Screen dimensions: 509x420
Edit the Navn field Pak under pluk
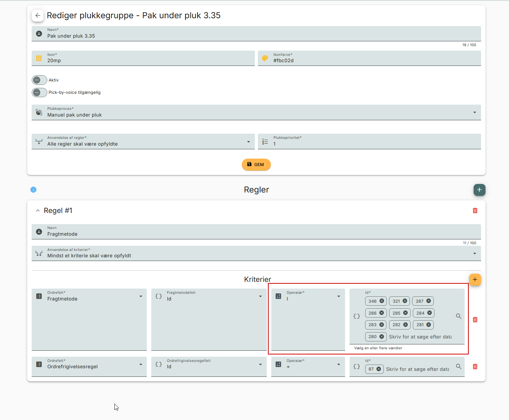[x=256, y=34]
